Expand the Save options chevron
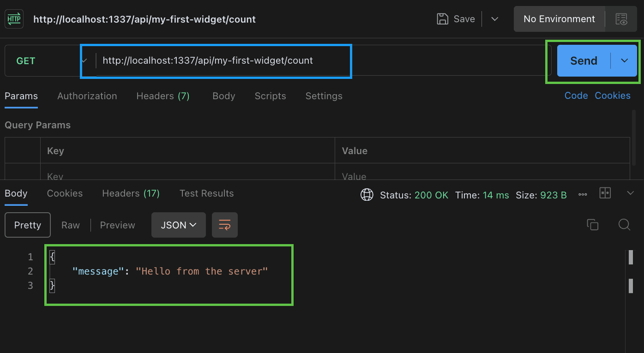 [x=494, y=19]
